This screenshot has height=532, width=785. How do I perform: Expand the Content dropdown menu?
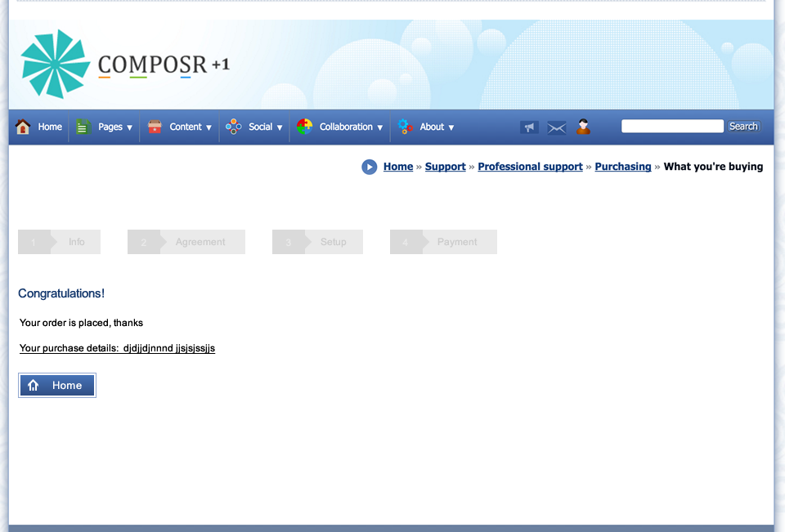tap(191, 127)
